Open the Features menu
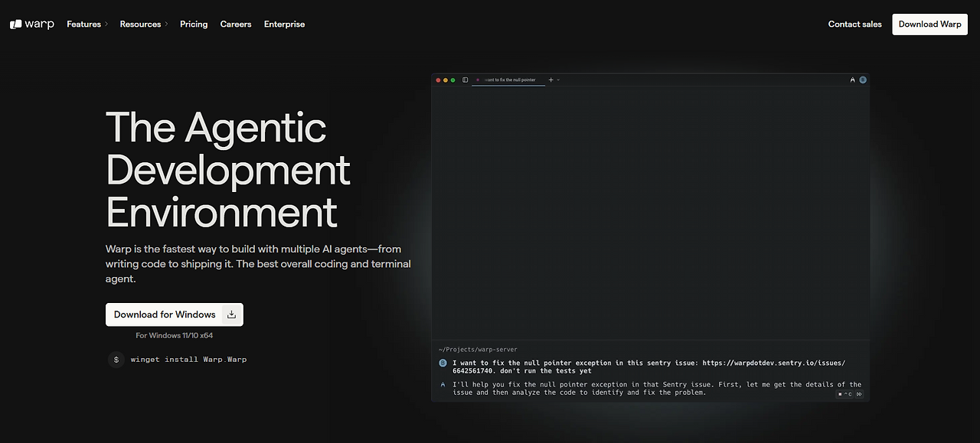Viewport: 980px width, 443px height. tap(87, 24)
